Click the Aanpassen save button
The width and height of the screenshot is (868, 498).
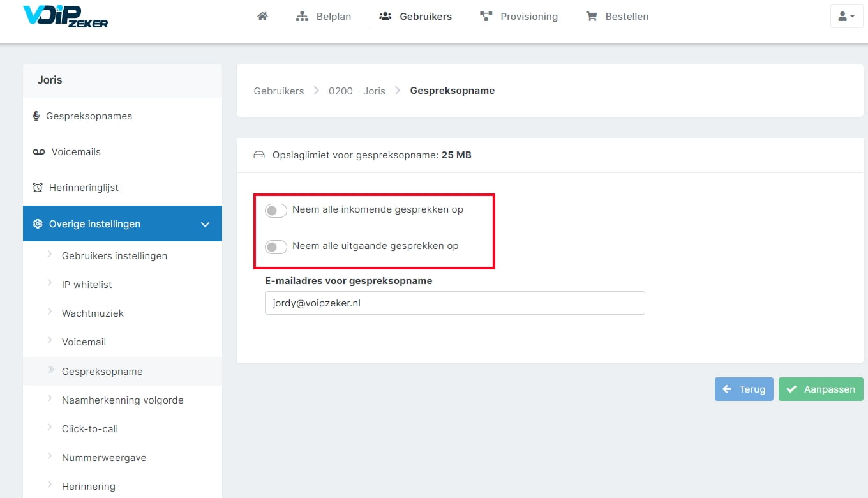click(x=821, y=389)
